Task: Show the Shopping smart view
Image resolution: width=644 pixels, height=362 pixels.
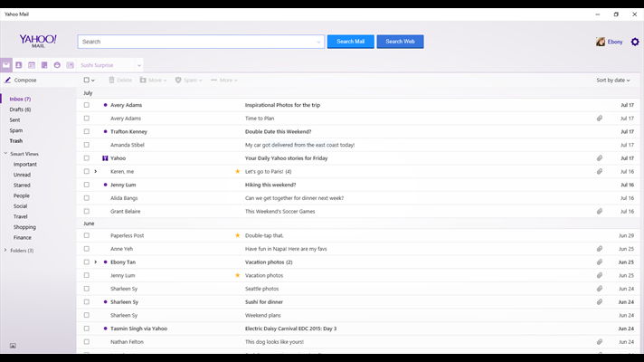Action: coord(24,227)
